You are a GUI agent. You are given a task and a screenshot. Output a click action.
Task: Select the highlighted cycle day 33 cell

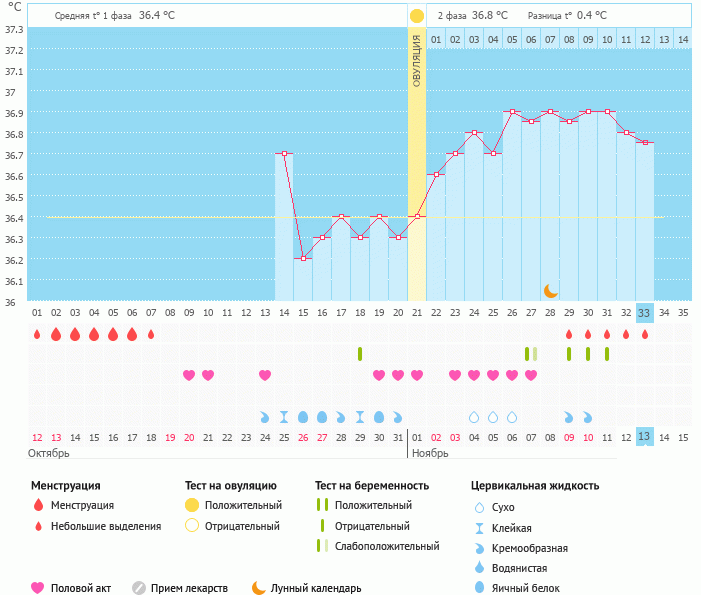pyautogui.click(x=644, y=312)
